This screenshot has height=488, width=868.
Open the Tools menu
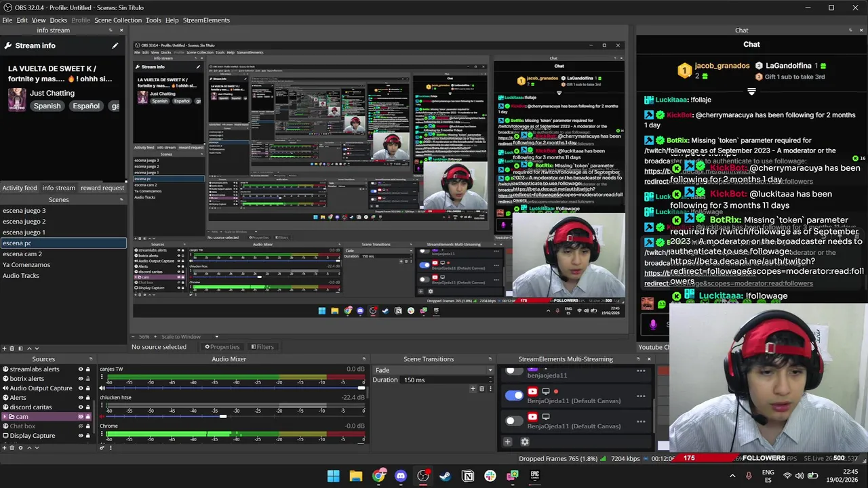pos(153,20)
